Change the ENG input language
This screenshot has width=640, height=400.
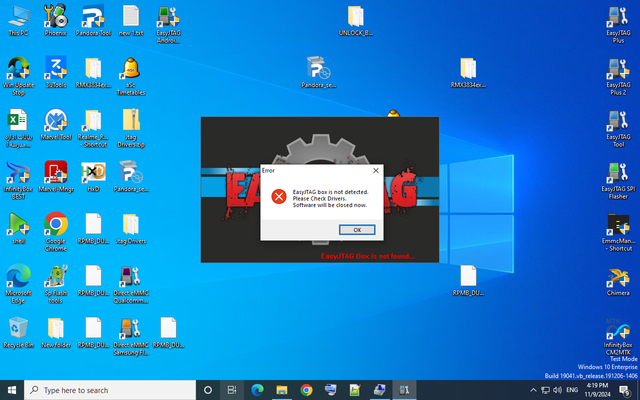tap(572, 390)
